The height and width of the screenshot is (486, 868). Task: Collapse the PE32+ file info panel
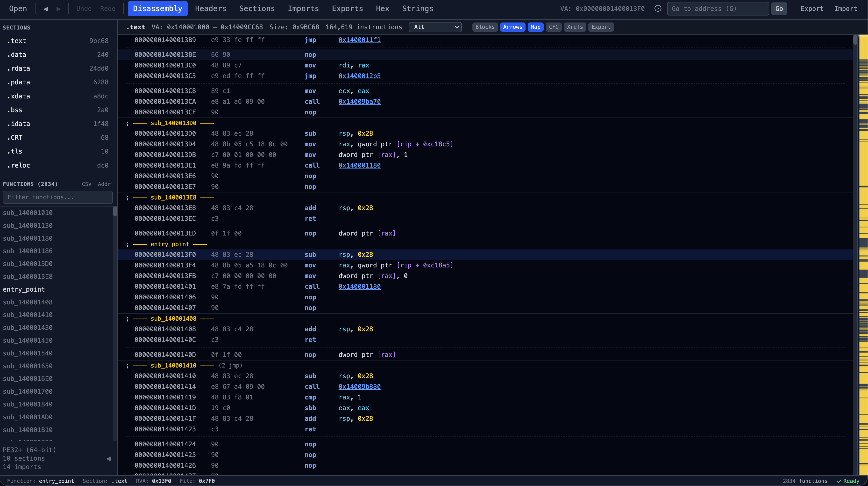108,458
